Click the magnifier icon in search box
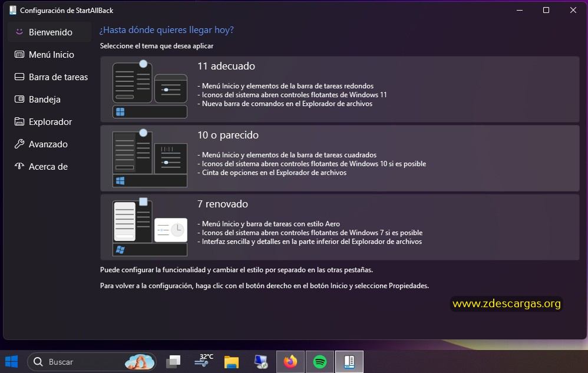This screenshot has width=588, height=373. point(38,362)
